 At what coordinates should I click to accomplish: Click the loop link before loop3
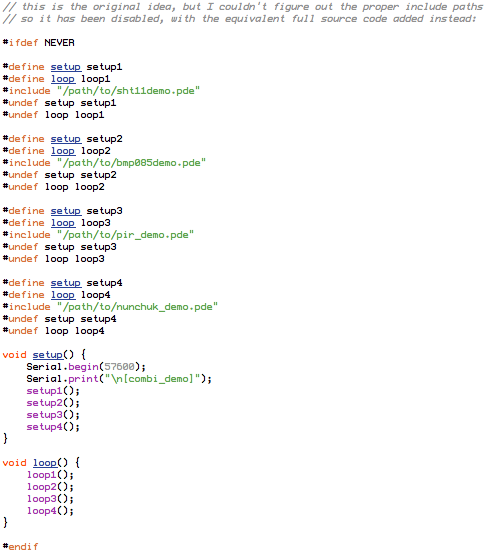pos(63,223)
